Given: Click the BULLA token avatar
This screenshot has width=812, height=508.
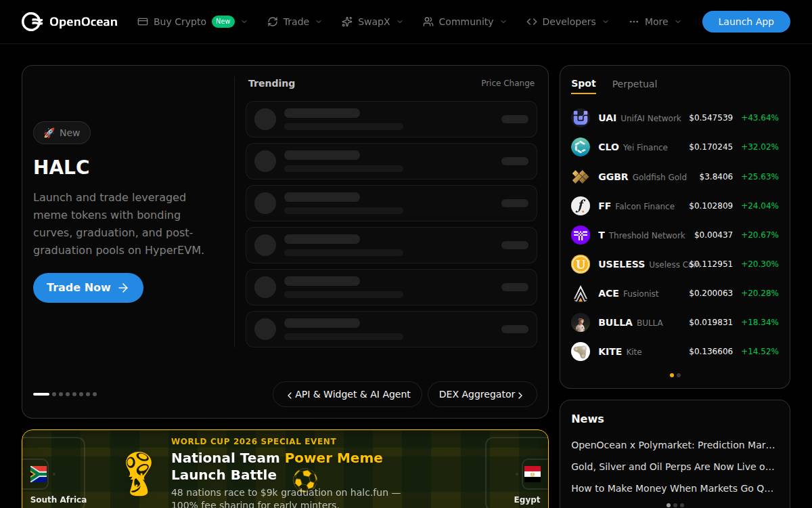Looking at the screenshot, I should (581, 322).
